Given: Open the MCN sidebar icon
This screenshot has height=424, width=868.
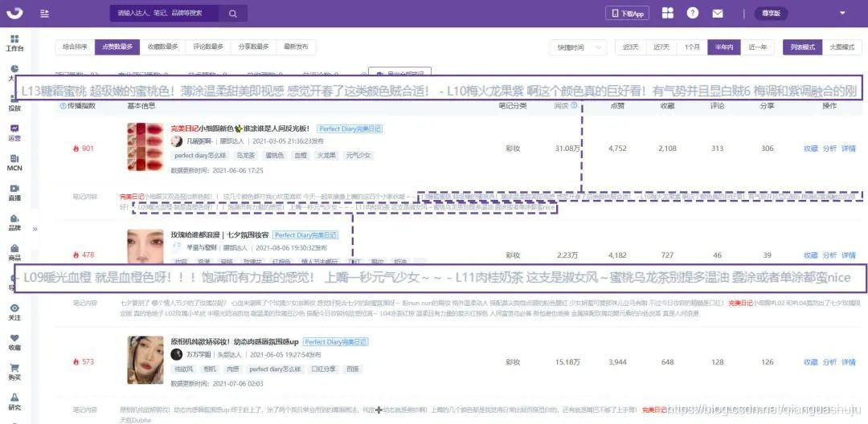Looking at the screenshot, I should point(14,162).
